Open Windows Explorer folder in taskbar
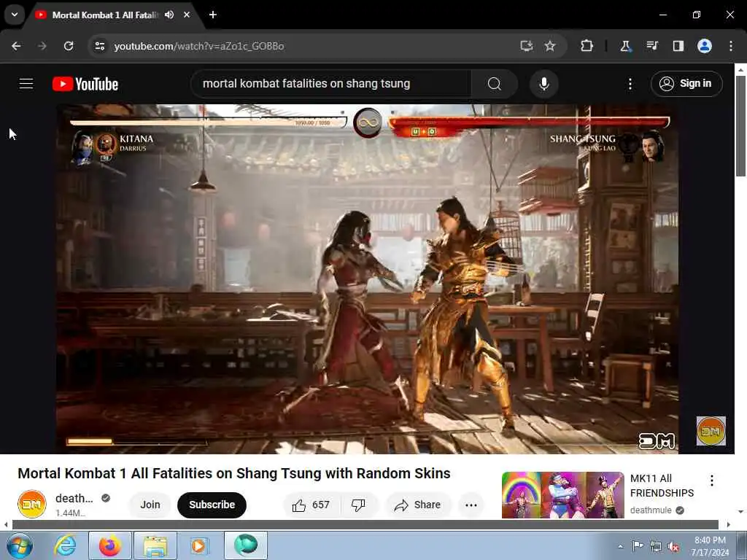The width and height of the screenshot is (747, 560). [x=155, y=545]
